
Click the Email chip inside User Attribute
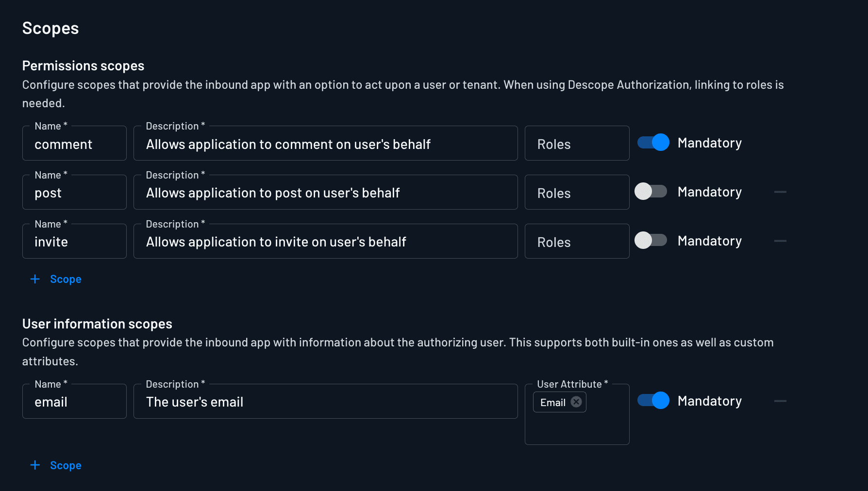click(x=553, y=402)
